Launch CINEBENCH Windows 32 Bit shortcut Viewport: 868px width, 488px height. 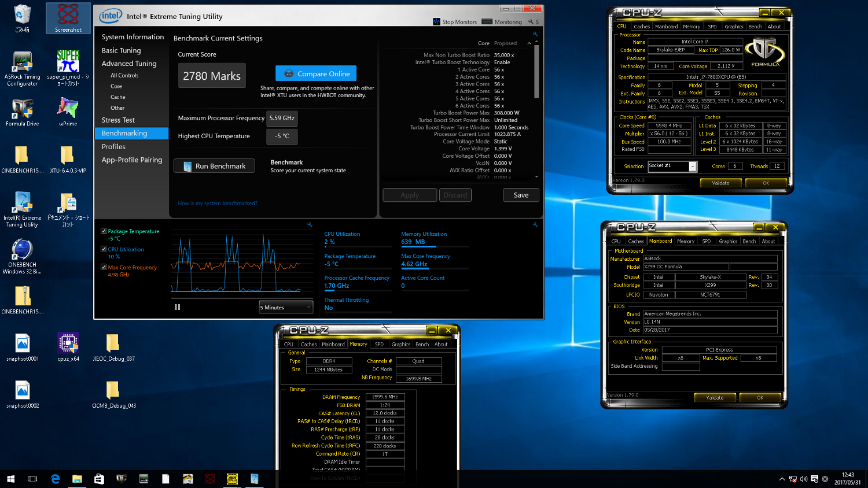click(22, 257)
